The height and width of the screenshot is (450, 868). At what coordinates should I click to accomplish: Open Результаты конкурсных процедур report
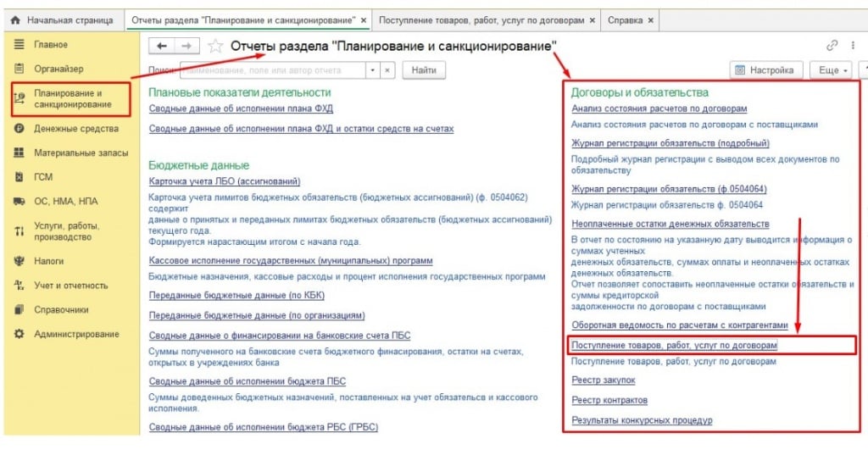[x=642, y=420]
